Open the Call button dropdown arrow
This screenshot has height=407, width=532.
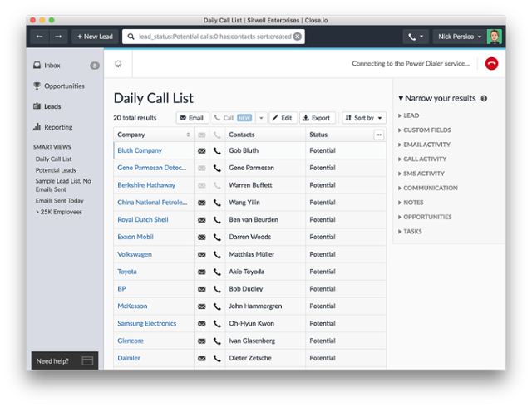pos(261,118)
